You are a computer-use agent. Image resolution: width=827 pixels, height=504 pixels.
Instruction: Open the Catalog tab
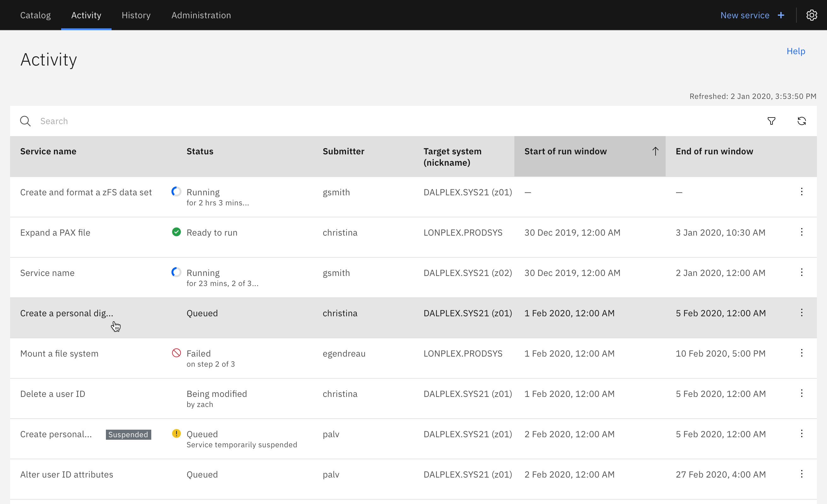tap(35, 15)
